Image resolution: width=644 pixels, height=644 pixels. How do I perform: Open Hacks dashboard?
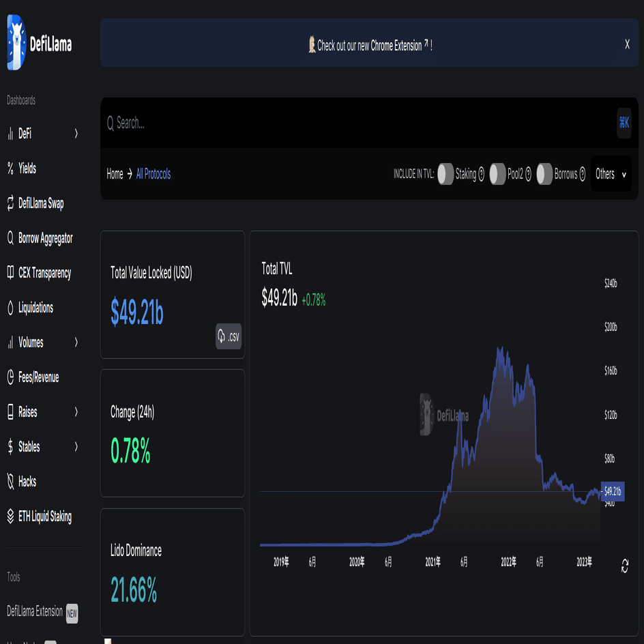27,482
